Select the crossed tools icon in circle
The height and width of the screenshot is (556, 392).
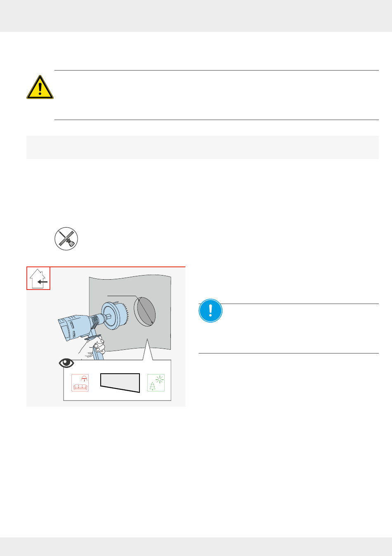66,238
